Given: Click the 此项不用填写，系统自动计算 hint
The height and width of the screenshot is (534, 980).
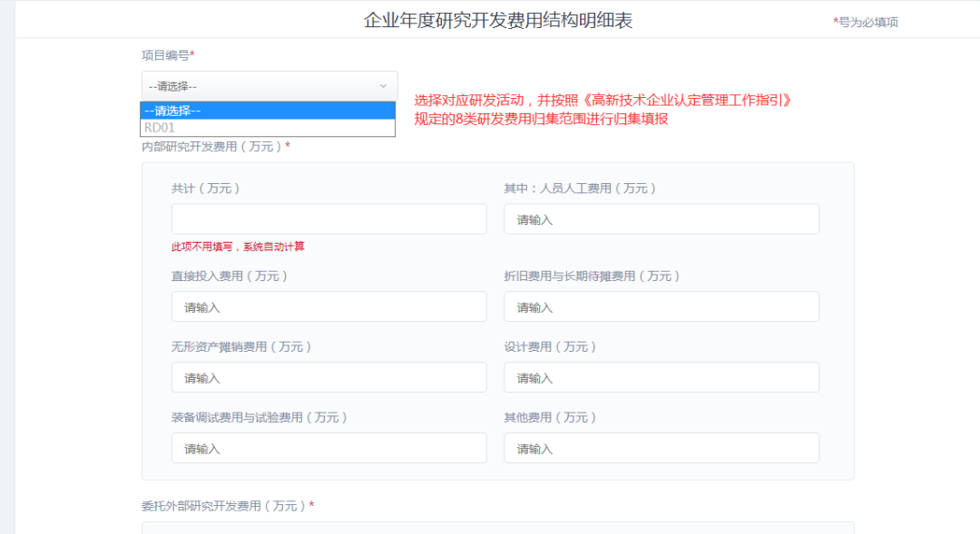Looking at the screenshot, I should tap(238, 247).
